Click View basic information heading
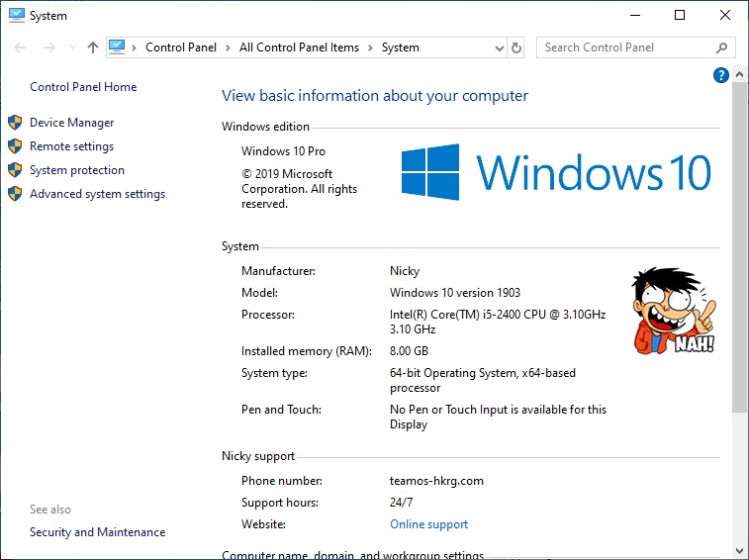 pyautogui.click(x=375, y=96)
